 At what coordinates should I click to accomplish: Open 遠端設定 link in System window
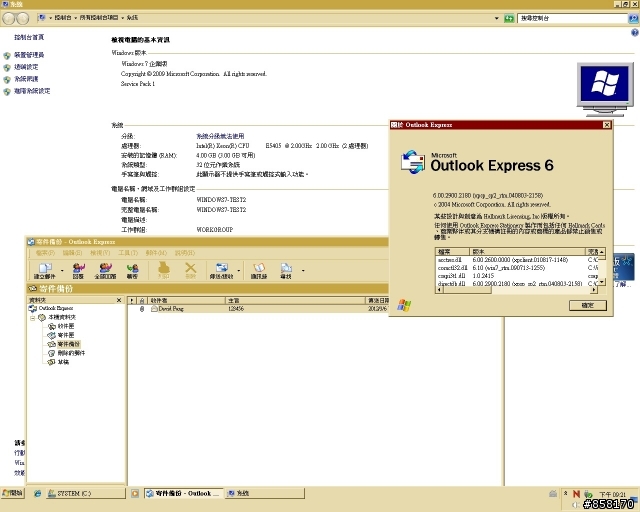coord(26,67)
